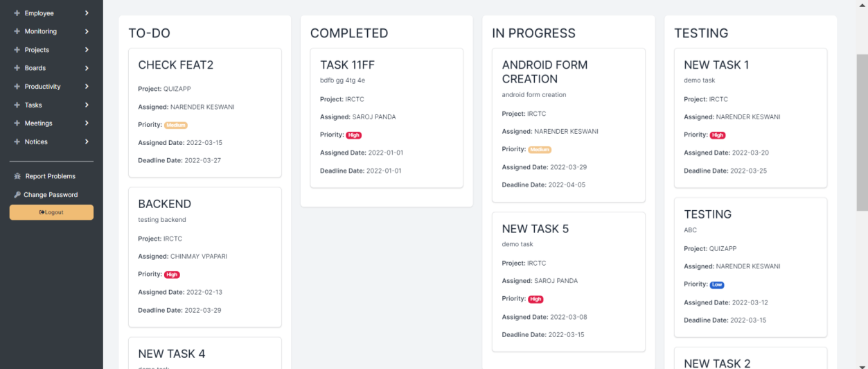The image size is (868, 369).
Task: Click deadline date 2022-04-05 on ANDROID FORM CREATION
Action: (567, 185)
